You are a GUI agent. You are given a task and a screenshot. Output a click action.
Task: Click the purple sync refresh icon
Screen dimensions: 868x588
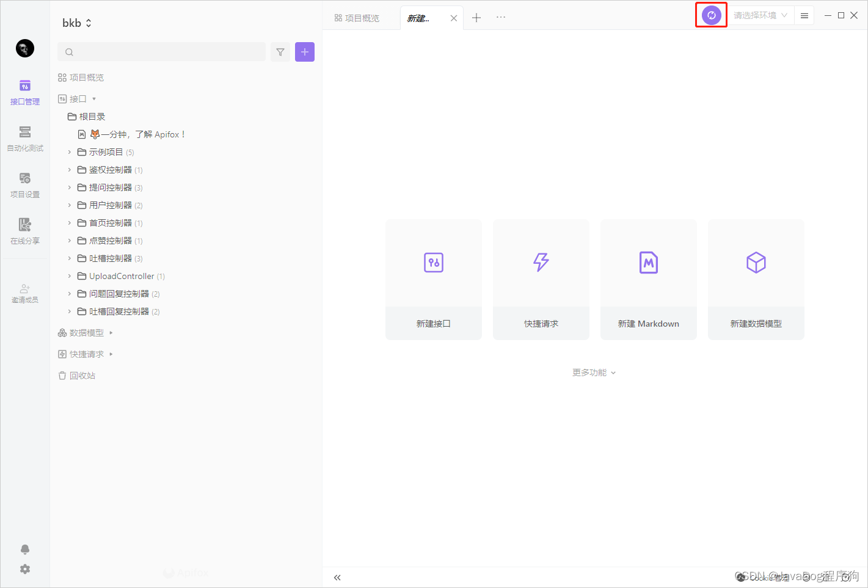(x=712, y=15)
